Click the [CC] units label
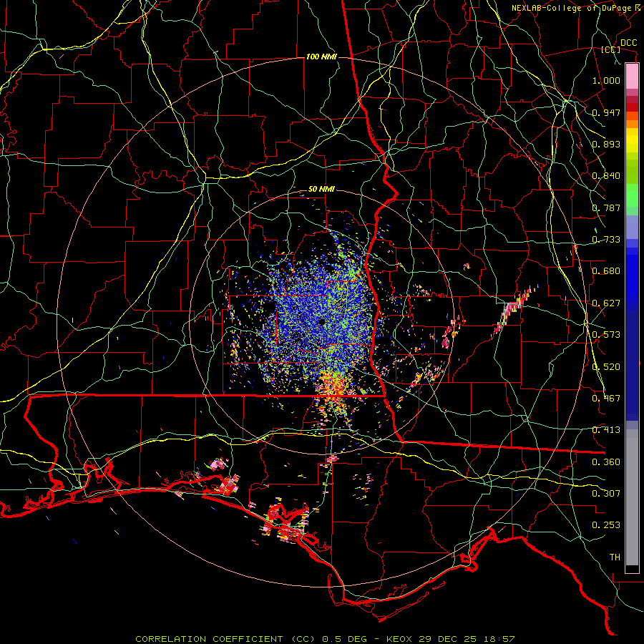644x644 pixels. pos(611,49)
